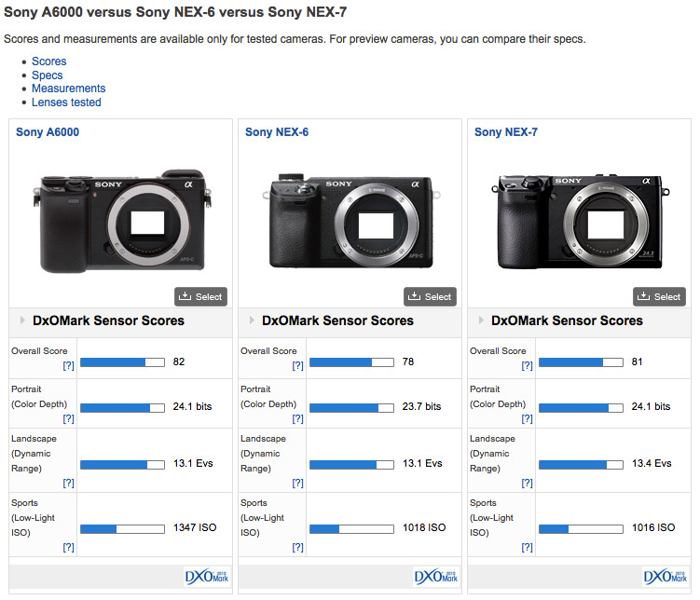Open A6000 Overall Score [?] help

tap(68, 366)
